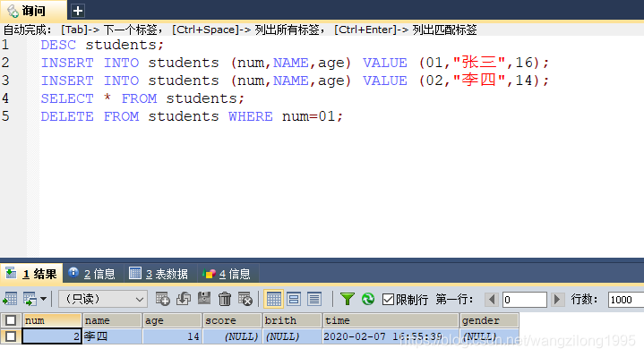Click the 行数 input field showing 1000
Viewport: 644px width, 357px height.
click(x=625, y=300)
